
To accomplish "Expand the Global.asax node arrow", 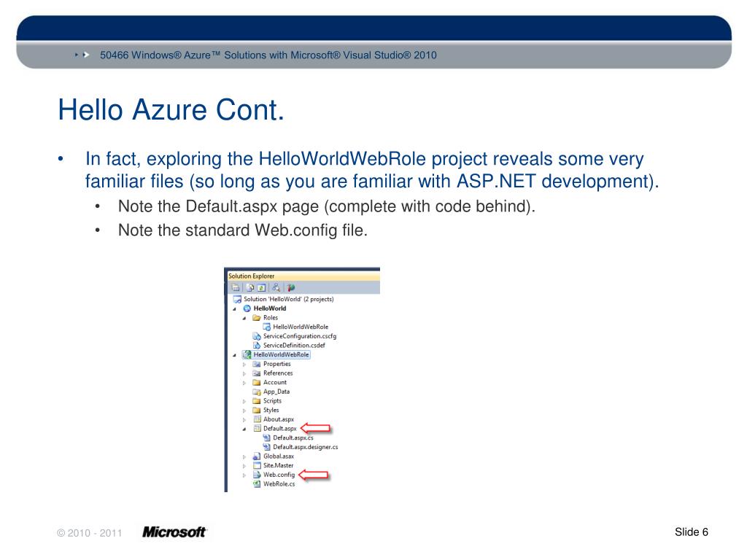I will pyautogui.click(x=244, y=456).
